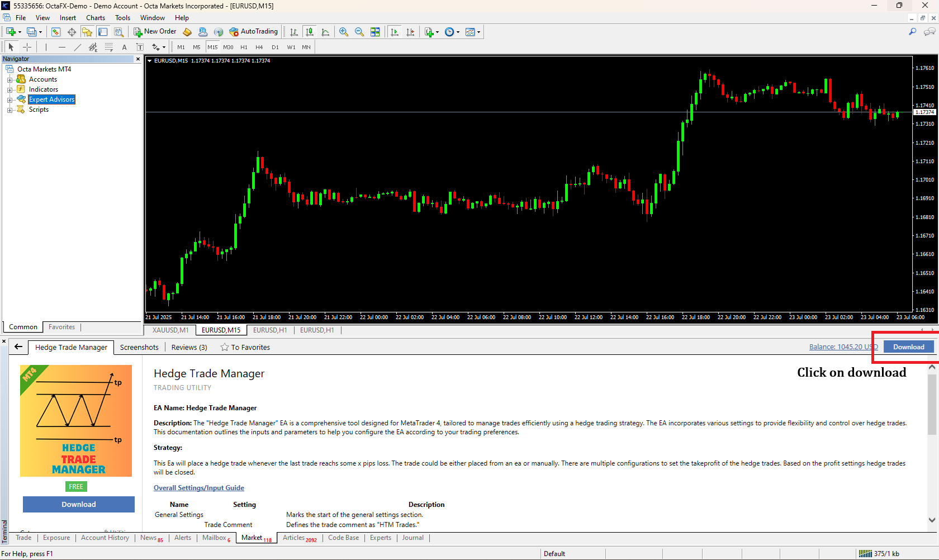Switch to XAUUSD,M1 chart tab
Screen dimensions: 939x560
pos(170,330)
